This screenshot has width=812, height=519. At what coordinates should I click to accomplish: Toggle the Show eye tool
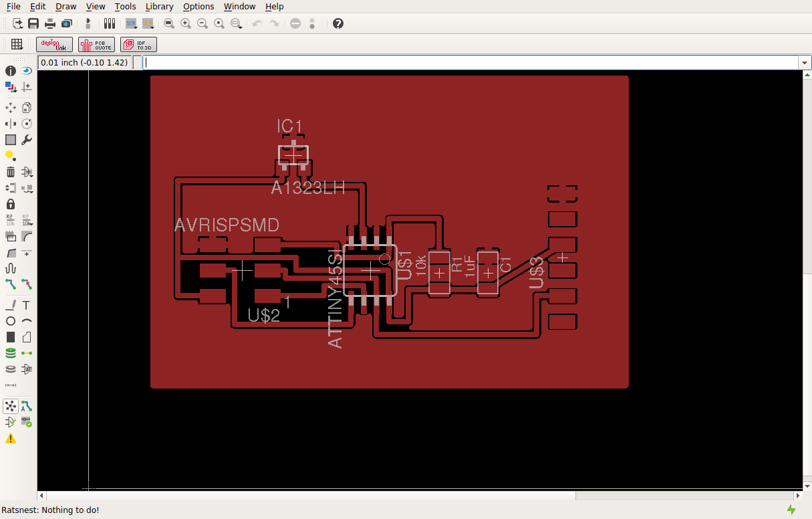tap(27, 70)
